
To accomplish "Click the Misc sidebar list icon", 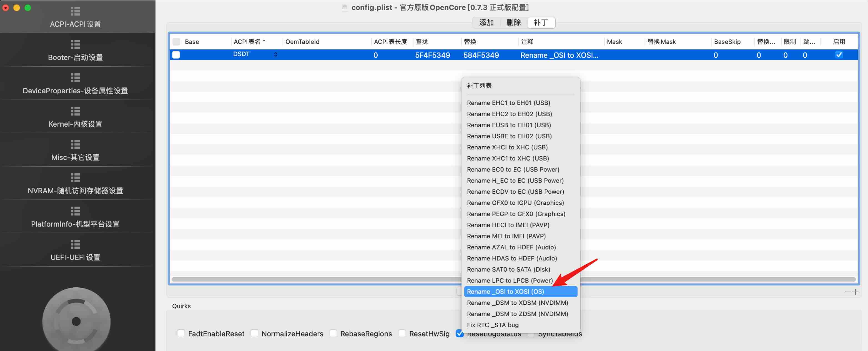I will [x=76, y=144].
